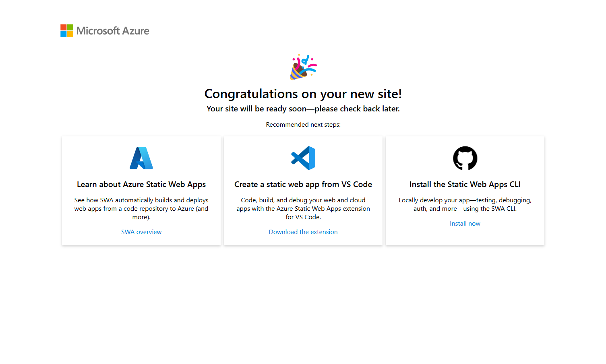Open the Download the extension link

(x=303, y=232)
